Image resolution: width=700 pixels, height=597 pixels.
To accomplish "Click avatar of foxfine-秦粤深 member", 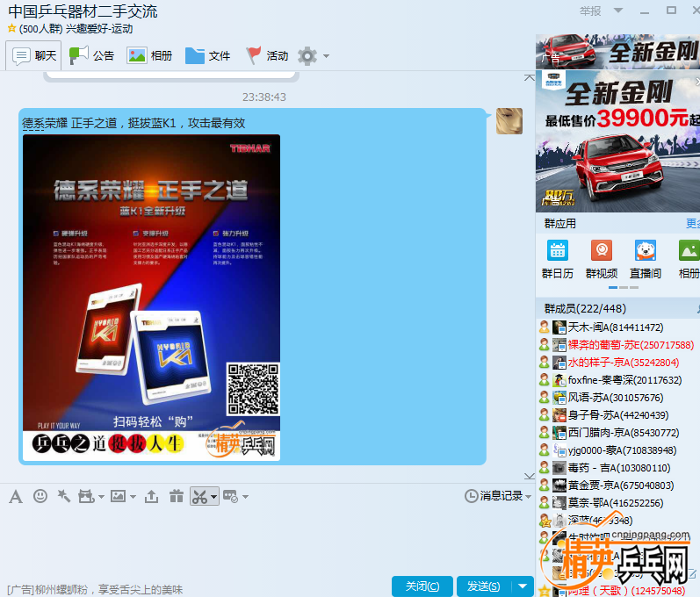I will (559, 380).
